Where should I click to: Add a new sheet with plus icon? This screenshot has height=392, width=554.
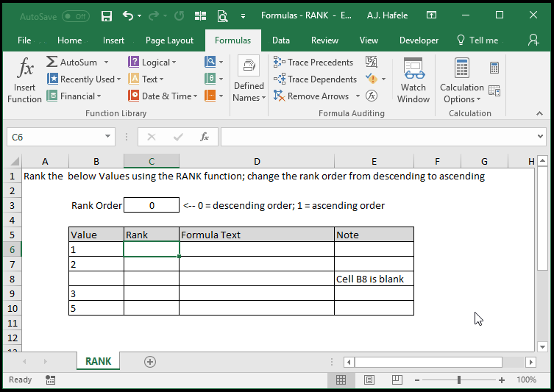(150, 362)
